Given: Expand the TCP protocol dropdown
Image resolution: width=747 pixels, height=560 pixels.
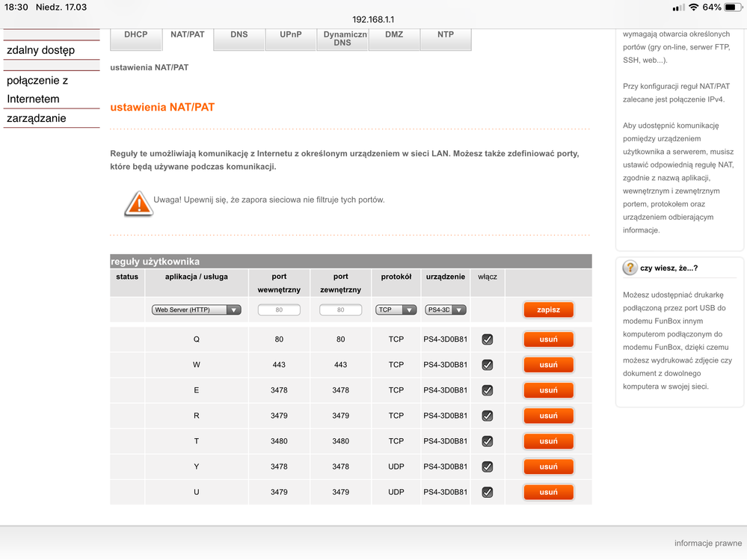Looking at the screenshot, I should pyautogui.click(x=397, y=310).
